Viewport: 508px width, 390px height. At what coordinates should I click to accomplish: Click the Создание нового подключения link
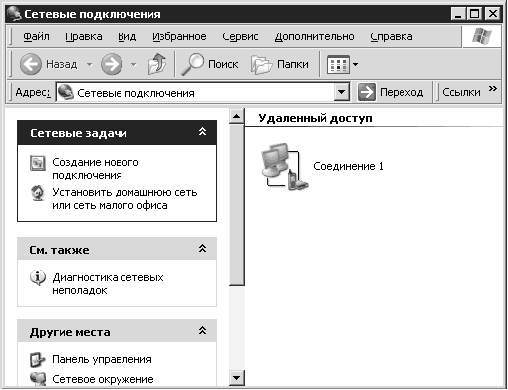(x=95, y=169)
